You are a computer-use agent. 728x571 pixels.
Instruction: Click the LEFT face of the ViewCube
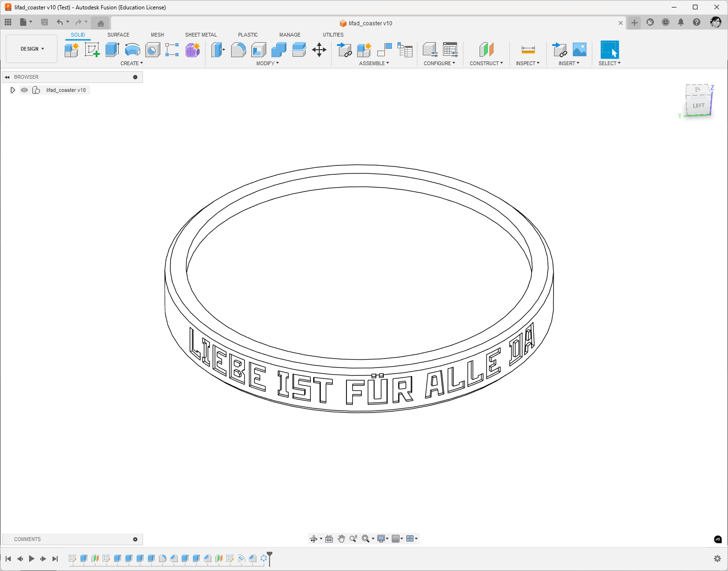698,106
